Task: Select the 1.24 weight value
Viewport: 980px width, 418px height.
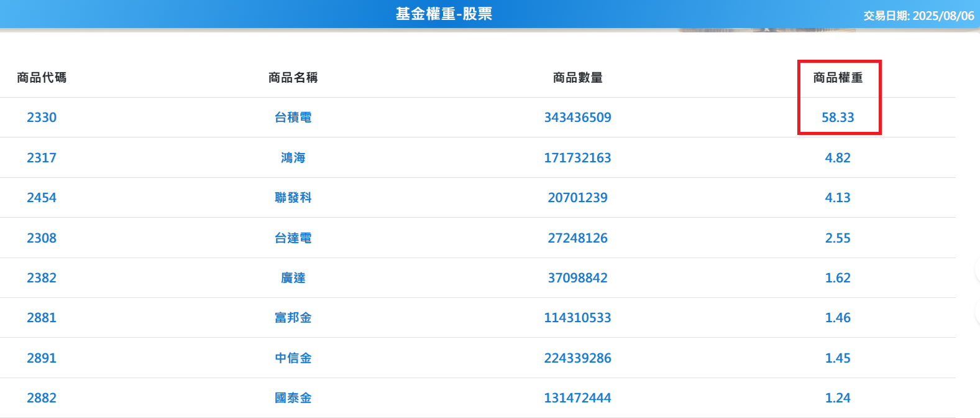Action: pyautogui.click(x=838, y=398)
